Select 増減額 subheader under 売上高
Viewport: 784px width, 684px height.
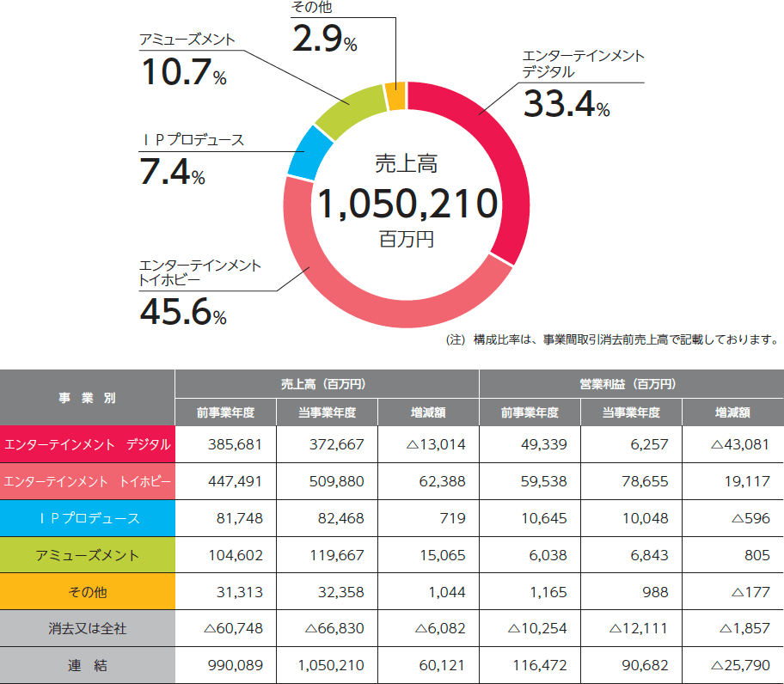(x=428, y=412)
